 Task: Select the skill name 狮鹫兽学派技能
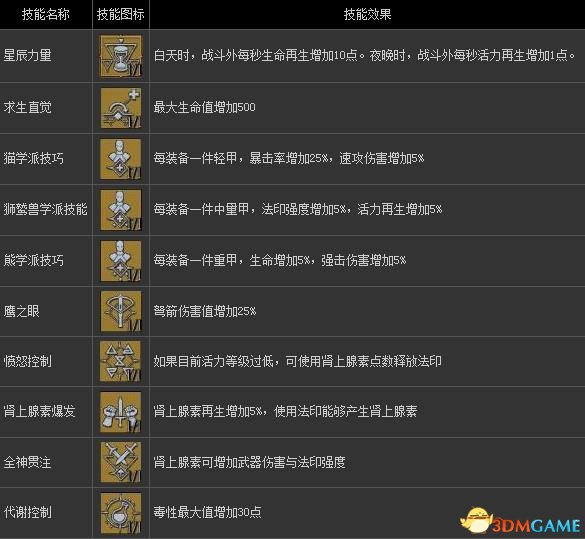click(x=46, y=209)
